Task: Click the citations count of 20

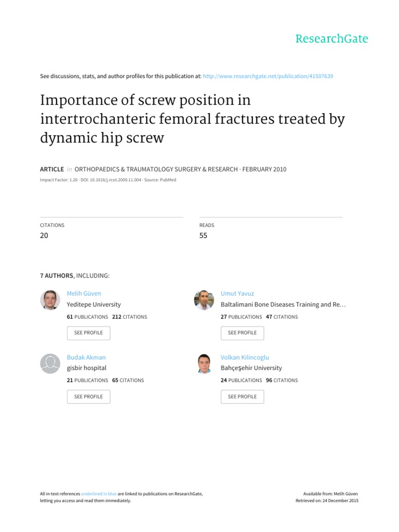Action: click(44, 235)
